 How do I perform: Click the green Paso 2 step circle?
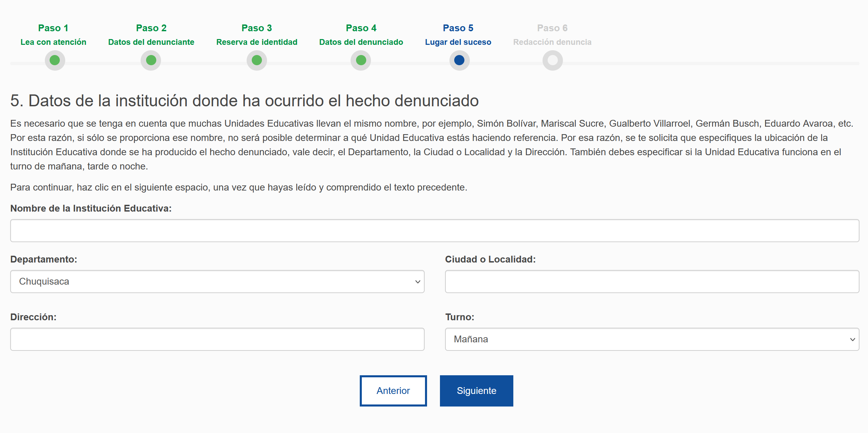(x=151, y=60)
